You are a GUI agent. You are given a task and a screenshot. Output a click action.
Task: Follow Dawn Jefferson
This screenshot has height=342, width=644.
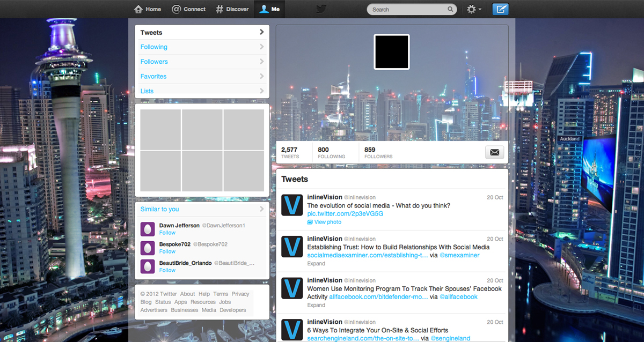[167, 233]
